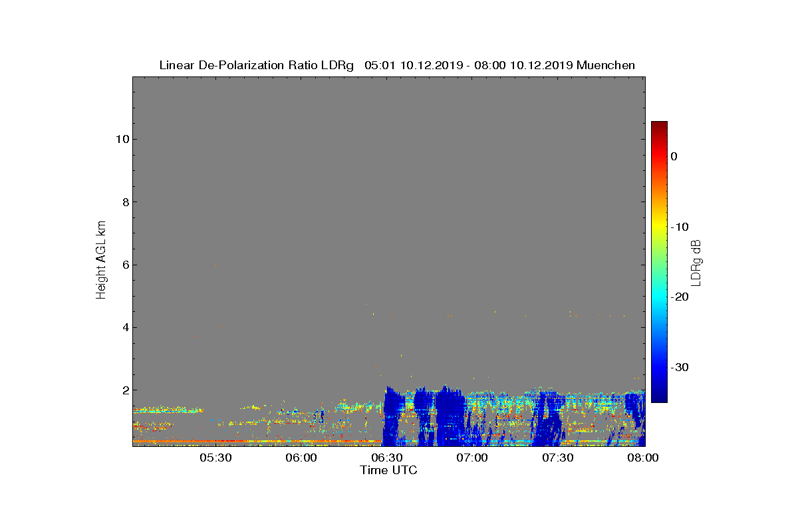Image resolution: width=798 pixels, height=532 pixels.
Task: Click the colorbar tick label -30
Action: pos(679,367)
